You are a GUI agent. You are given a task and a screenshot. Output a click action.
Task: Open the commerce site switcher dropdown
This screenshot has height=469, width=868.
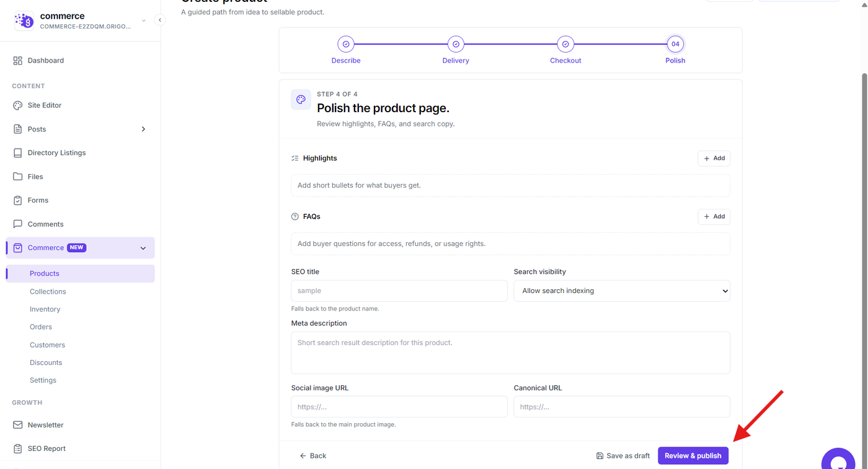[x=144, y=20]
